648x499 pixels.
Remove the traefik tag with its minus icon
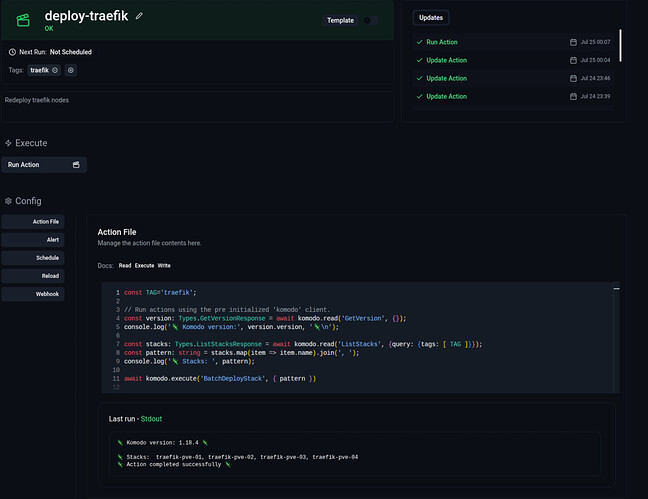point(55,70)
